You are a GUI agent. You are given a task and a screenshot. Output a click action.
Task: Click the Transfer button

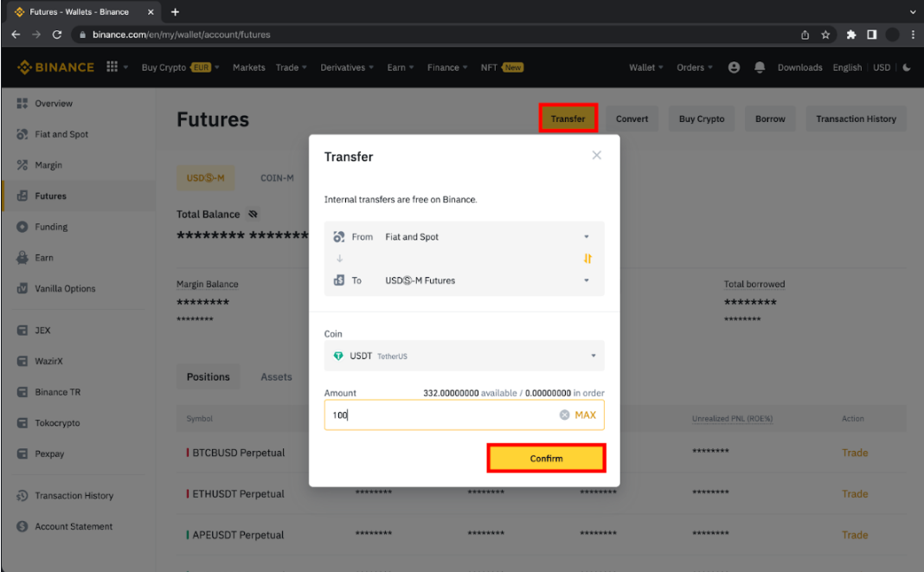coord(568,119)
